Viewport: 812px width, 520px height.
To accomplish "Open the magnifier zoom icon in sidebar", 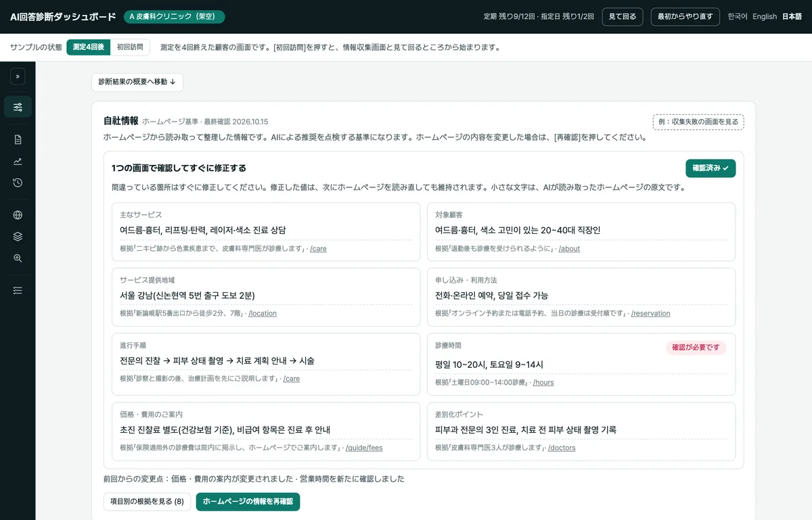I will [x=18, y=258].
